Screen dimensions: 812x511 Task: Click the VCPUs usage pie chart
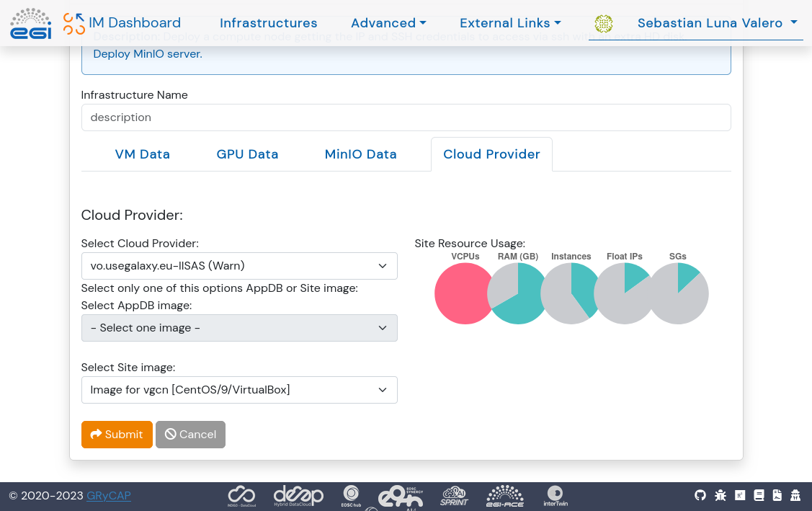click(465, 293)
